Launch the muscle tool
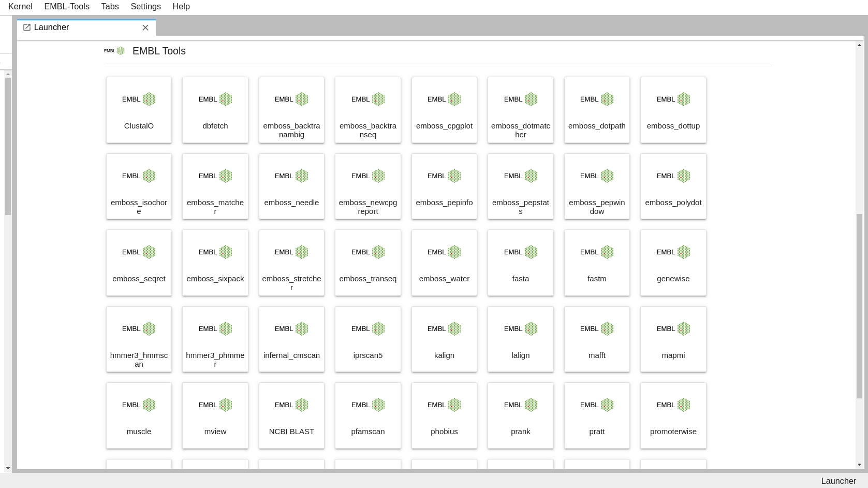The image size is (868, 488). (139, 415)
